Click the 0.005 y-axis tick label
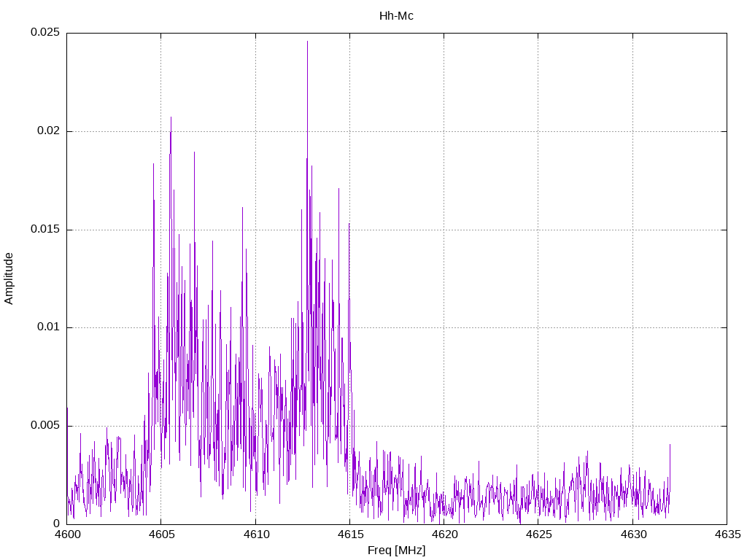Image resolution: width=747 pixels, height=560 pixels. point(44,426)
